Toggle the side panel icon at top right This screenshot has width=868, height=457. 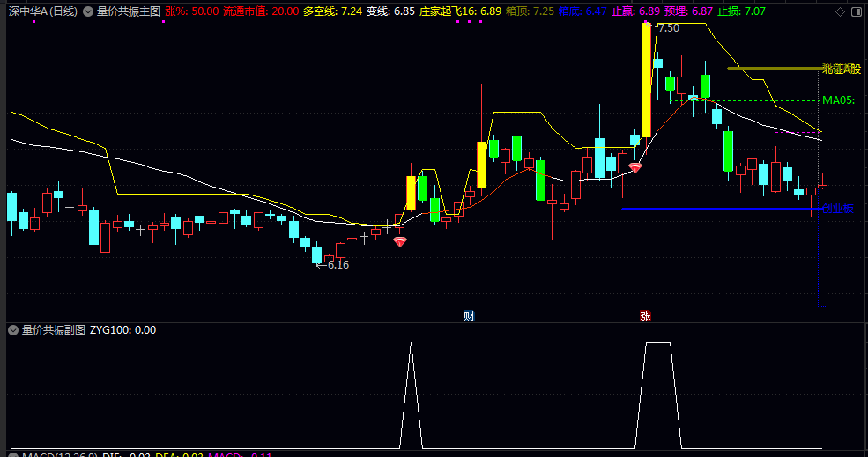[858, 11]
